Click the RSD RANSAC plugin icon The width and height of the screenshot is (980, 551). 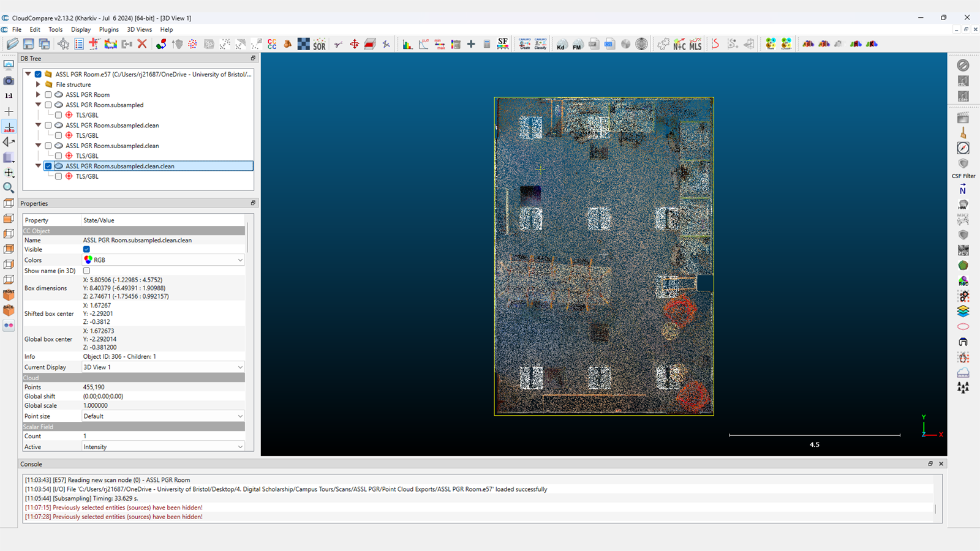(963, 281)
